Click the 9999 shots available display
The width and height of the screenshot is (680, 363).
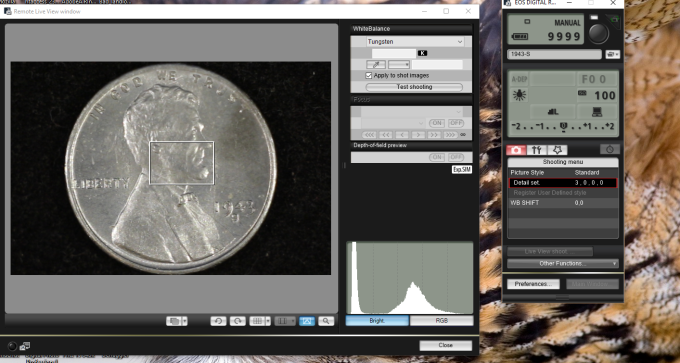[564, 36]
